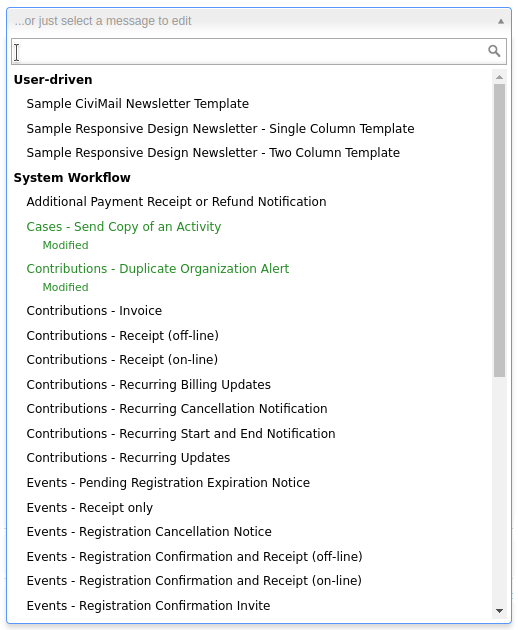Screen dimensions: 518x630
Task: Pick Cases - Send Copy of an Activity
Action: [250, 235]
